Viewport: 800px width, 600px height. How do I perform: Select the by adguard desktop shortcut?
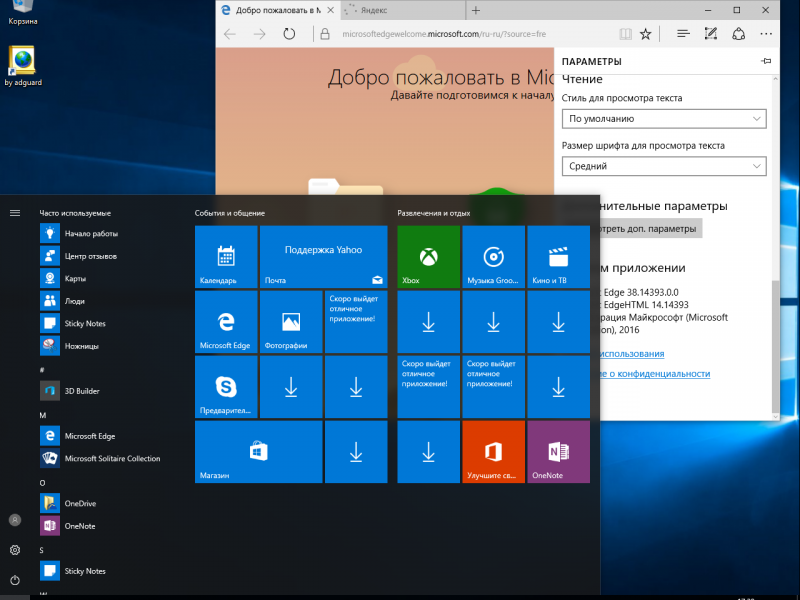pos(23,66)
